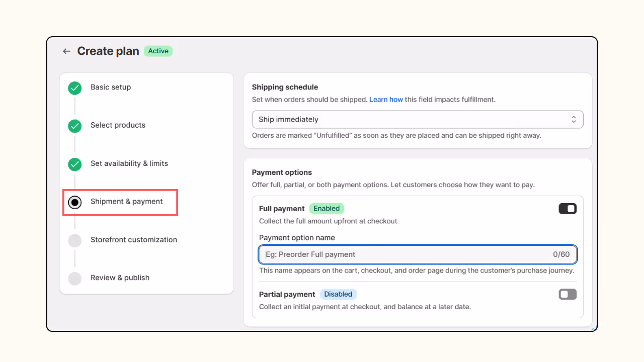Image resolution: width=644 pixels, height=362 pixels.
Task: Open the Basic setup step
Action: (111, 87)
